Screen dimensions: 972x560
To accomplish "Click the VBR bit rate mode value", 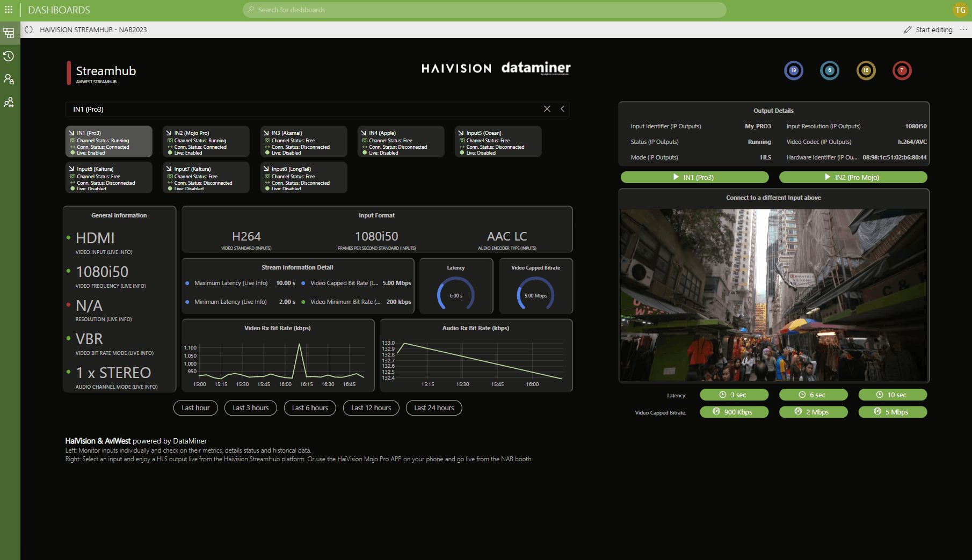I will pos(89,339).
